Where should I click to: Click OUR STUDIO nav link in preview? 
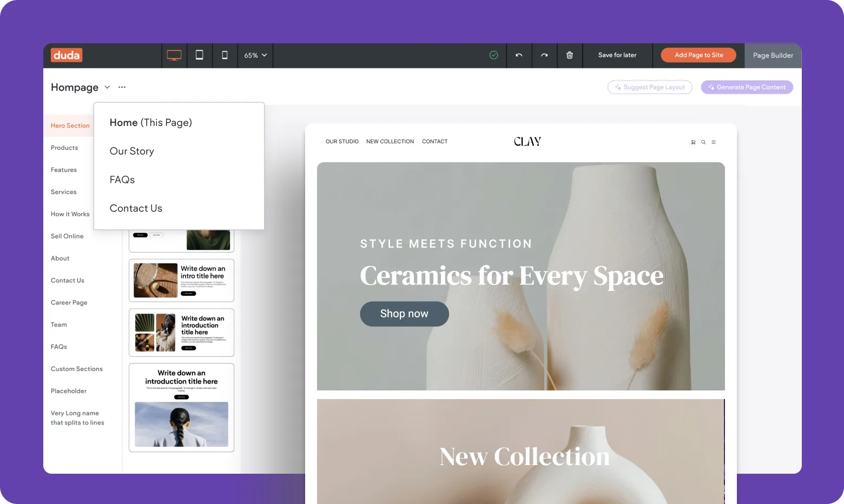point(342,142)
